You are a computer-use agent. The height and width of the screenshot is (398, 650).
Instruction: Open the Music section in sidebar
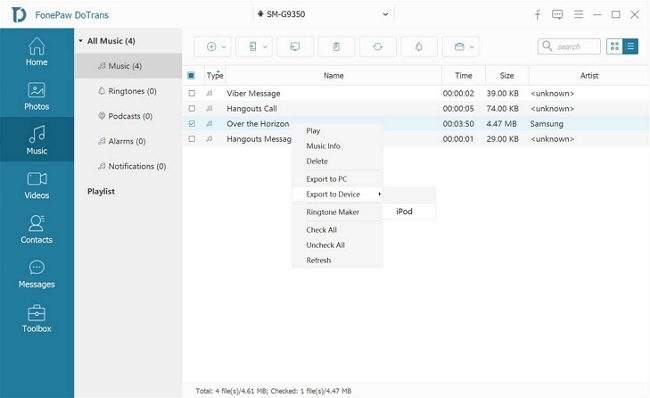point(36,140)
